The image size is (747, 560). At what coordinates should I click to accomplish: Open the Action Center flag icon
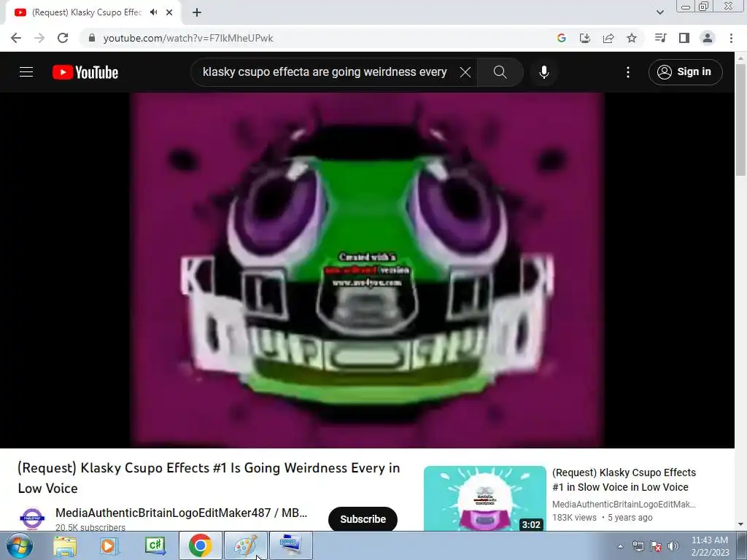(656, 546)
